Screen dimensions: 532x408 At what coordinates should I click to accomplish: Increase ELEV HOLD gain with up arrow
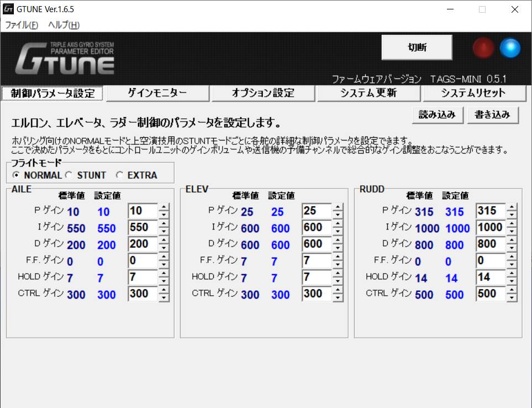click(x=338, y=273)
